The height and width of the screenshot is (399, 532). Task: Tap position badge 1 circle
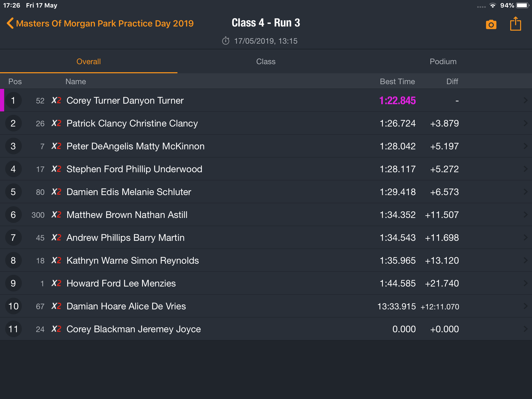[x=13, y=100]
